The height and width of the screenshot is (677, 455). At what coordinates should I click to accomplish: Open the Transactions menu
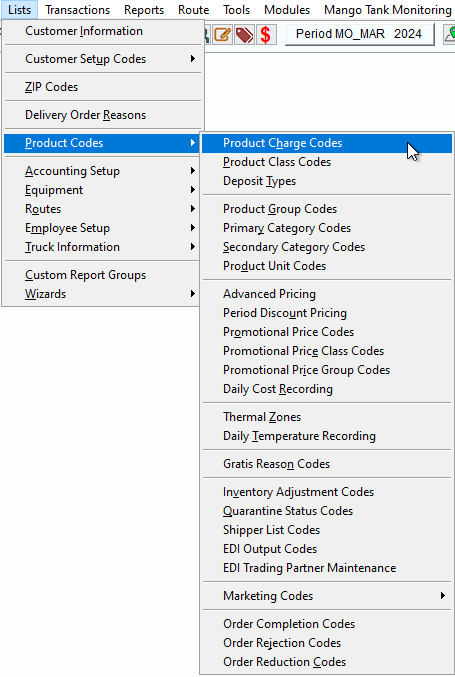tap(78, 9)
